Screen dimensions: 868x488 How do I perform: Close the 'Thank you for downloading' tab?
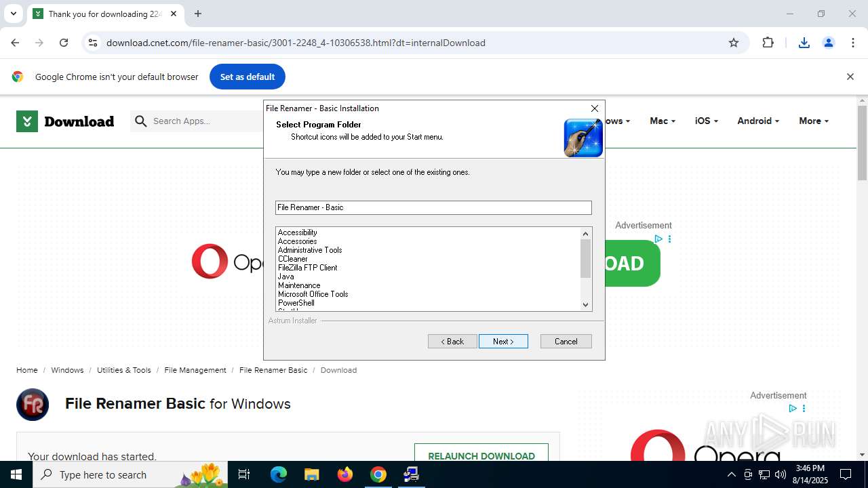click(x=174, y=14)
